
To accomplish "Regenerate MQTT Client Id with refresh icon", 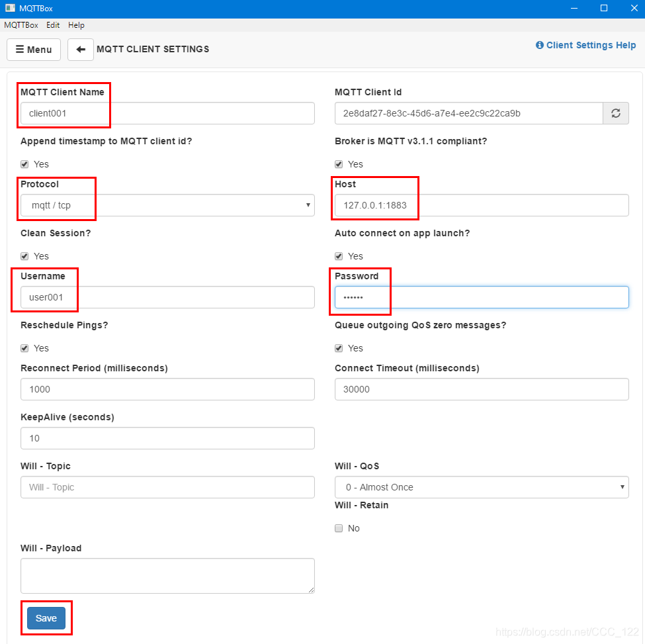I will [615, 113].
